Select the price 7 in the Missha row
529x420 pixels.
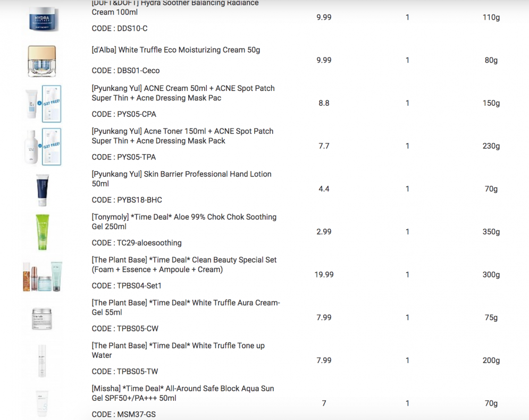click(324, 403)
